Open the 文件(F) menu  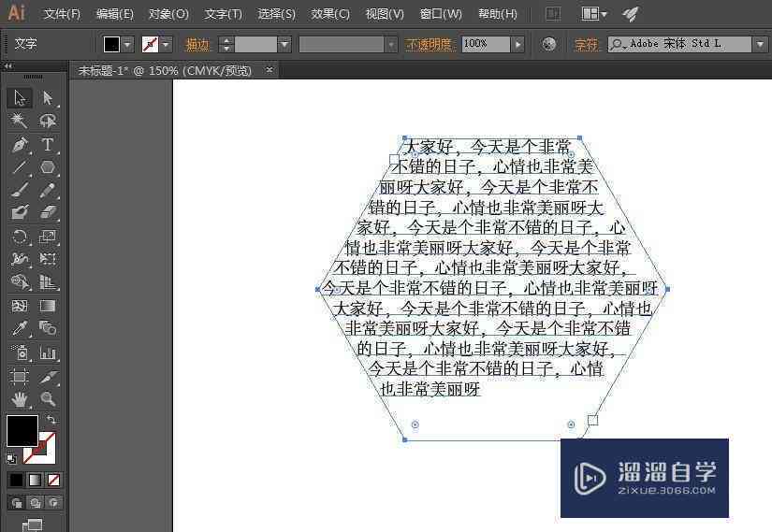tap(62, 14)
